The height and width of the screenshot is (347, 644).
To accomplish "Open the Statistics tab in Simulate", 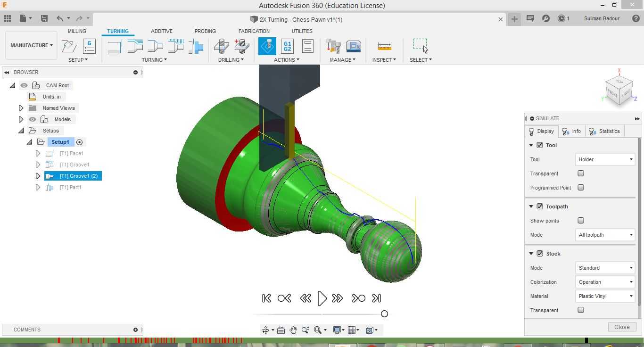I will pyautogui.click(x=604, y=131).
